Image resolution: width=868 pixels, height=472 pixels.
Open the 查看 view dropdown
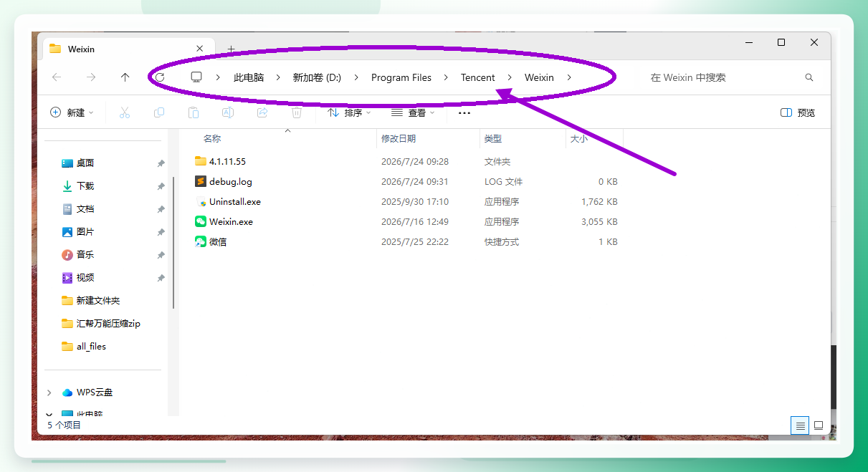[x=413, y=112]
